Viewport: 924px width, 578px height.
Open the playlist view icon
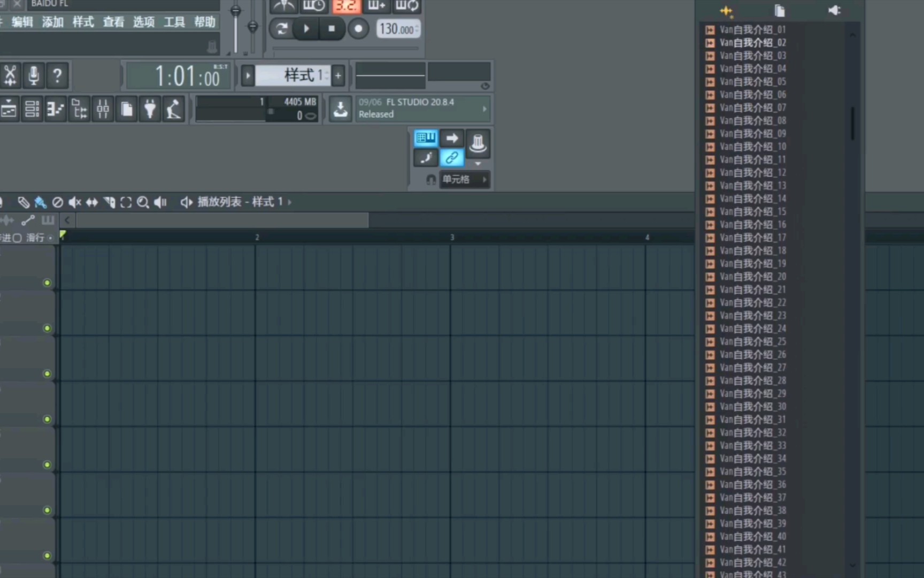click(9, 109)
